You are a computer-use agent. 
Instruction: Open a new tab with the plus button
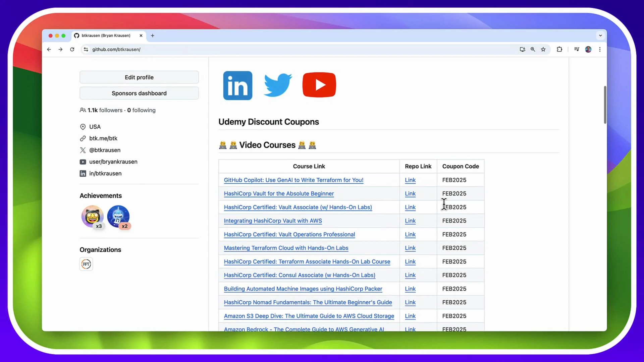point(153,36)
